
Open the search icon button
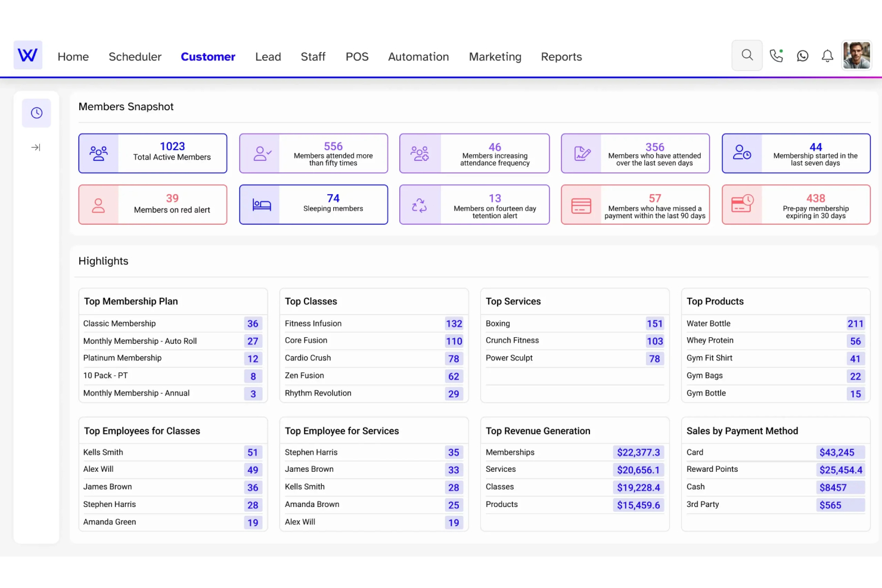(x=747, y=55)
